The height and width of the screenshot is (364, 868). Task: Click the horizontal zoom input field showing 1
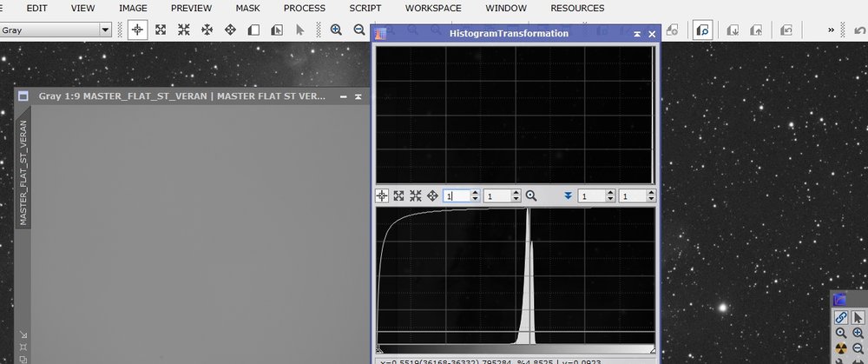[x=457, y=195]
